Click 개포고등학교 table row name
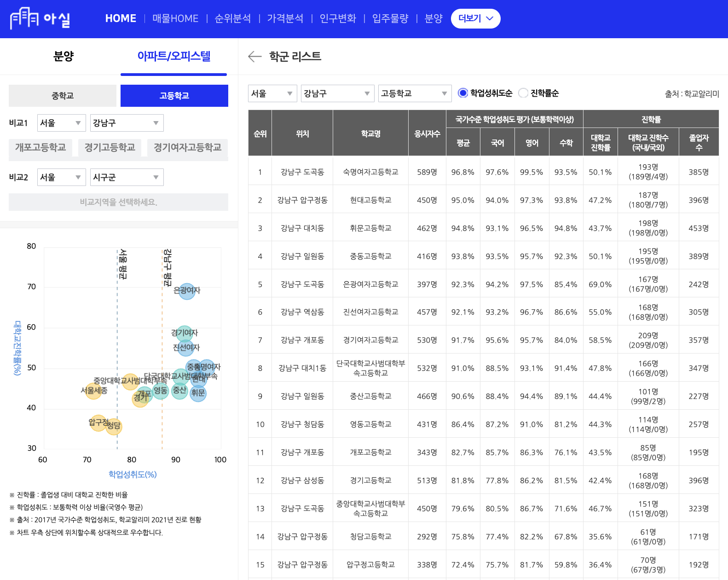 point(370,452)
